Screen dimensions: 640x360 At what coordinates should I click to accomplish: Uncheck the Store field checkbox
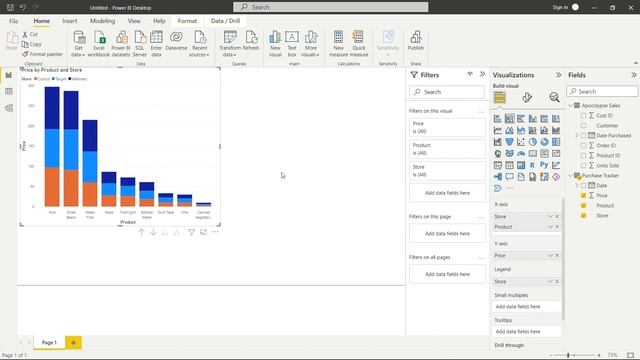point(583,216)
